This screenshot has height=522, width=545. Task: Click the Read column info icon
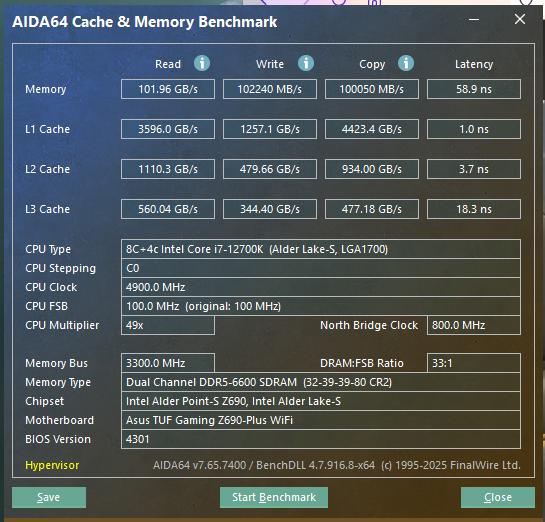pyautogui.click(x=202, y=63)
